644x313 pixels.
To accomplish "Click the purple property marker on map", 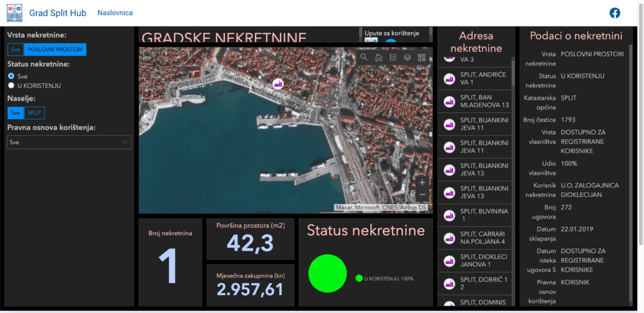I will click(277, 84).
